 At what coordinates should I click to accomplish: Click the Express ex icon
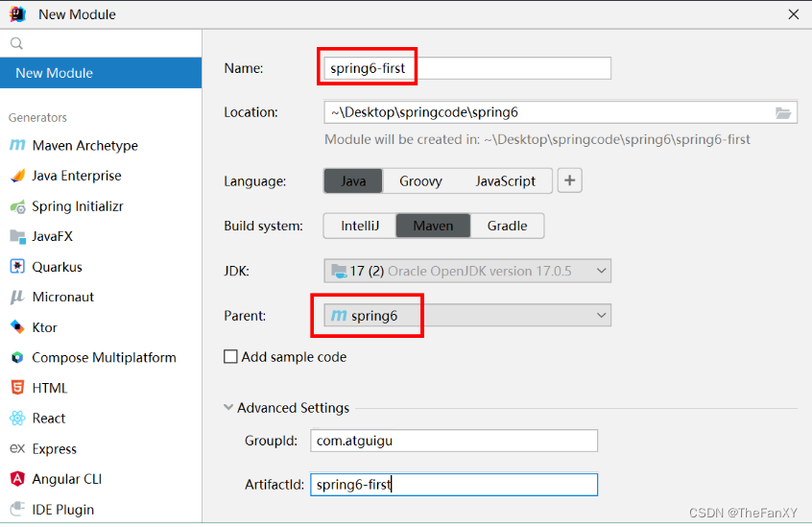coord(17,448)
